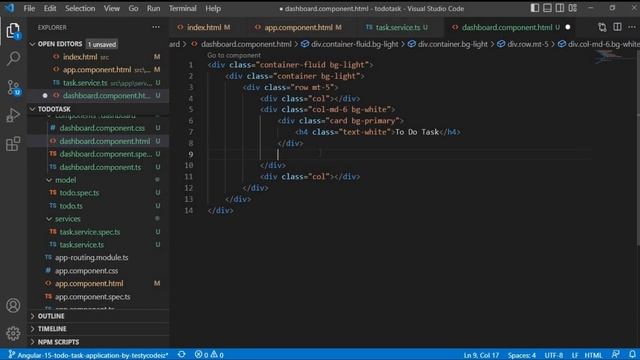Toggle secondary side bar layout icon
The width and height of the screenshot is (640, 360).
pyautogui.click(x=560, y=8)
